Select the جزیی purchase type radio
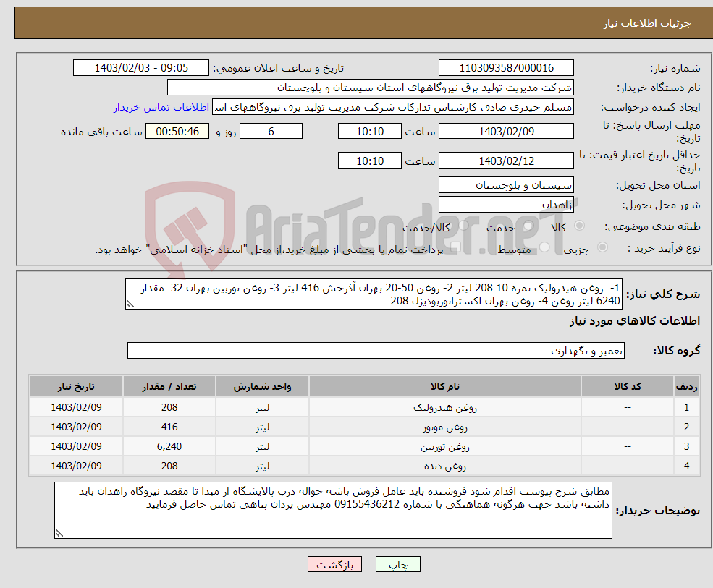The image size is (713, 588). click(x=602, y=247)
